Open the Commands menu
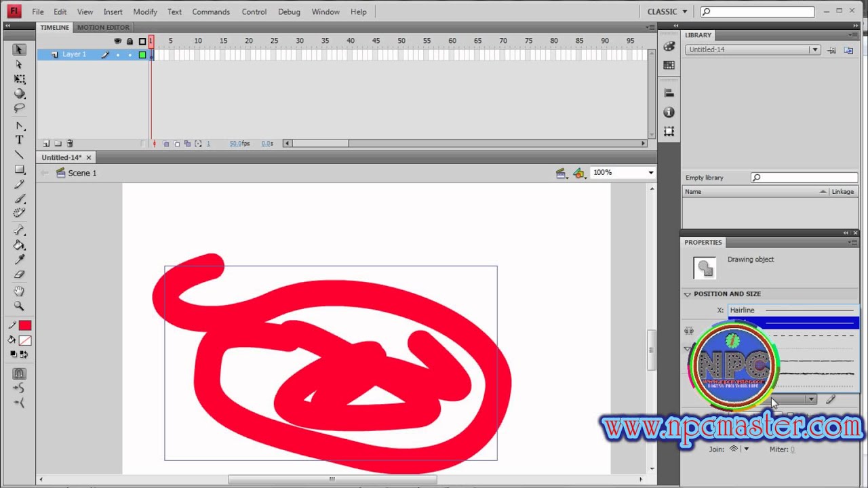Screen dimensions: 868x488 tap(211, 12)
